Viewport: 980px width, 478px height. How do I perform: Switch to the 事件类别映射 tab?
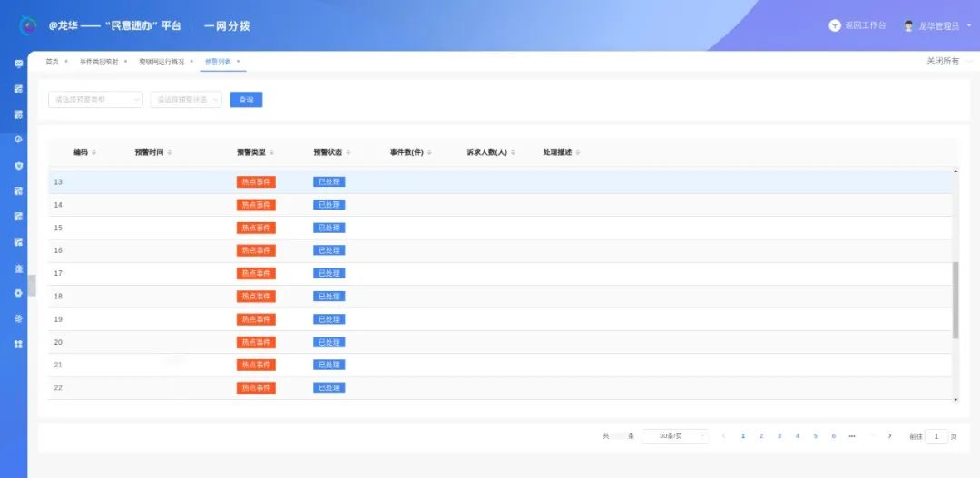tap(98, 62)
